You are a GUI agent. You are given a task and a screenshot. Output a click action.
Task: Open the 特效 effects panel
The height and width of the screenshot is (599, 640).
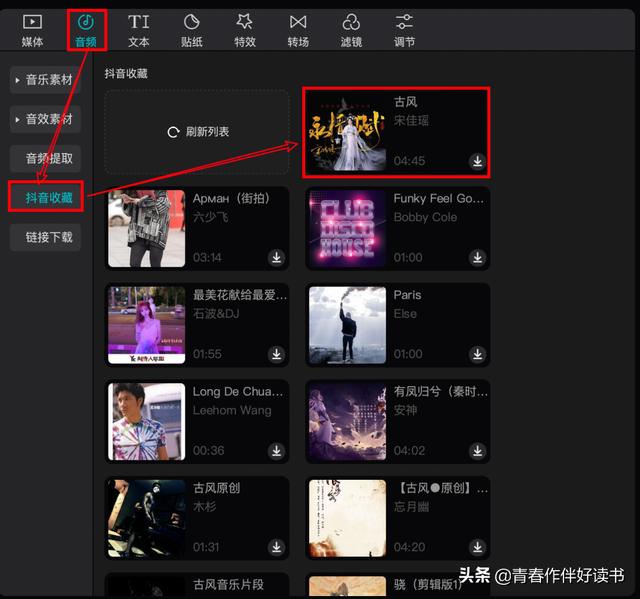click(244, 30)
